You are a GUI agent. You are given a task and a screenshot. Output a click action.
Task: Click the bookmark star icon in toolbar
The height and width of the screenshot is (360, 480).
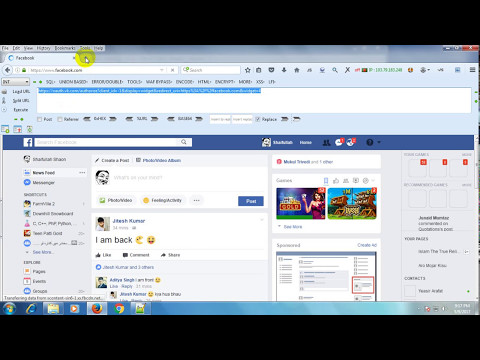click(247, 70)
